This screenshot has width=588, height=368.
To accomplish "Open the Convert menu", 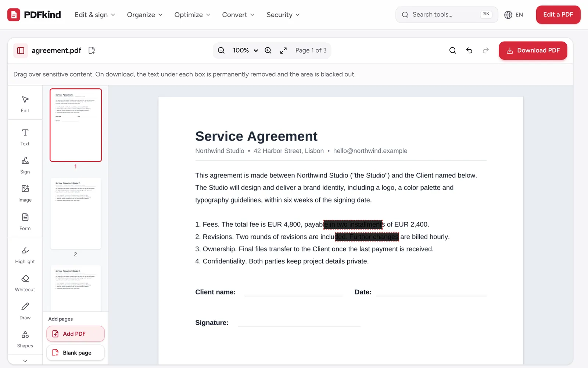I will click(238, 15).
